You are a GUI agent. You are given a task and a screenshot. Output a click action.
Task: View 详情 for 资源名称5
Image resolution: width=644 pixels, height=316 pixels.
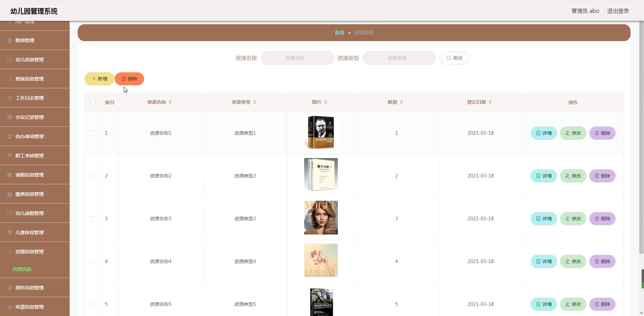544,304
